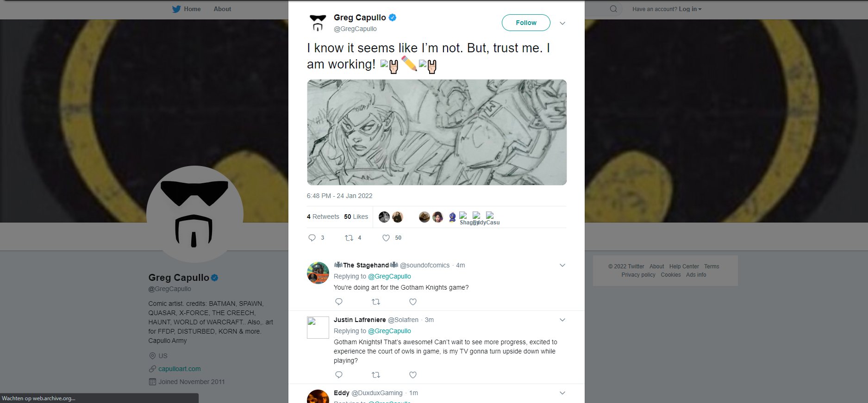Image resolution: width=868 pixels, height=403 pixels.
Task: Click the Twitter bird Home icon
Action: [176, 9]
